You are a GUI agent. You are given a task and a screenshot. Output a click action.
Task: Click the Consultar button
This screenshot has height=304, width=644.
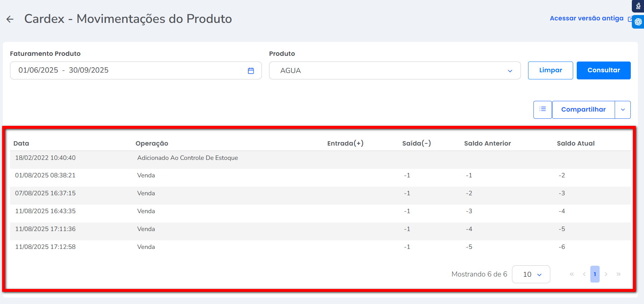pos(603,70)
